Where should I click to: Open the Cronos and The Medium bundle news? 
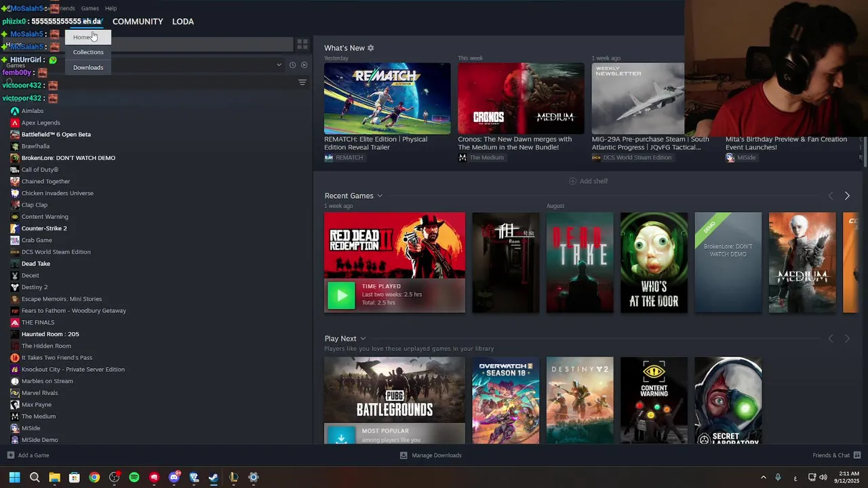pyautogui.click(x=521, y=98)
